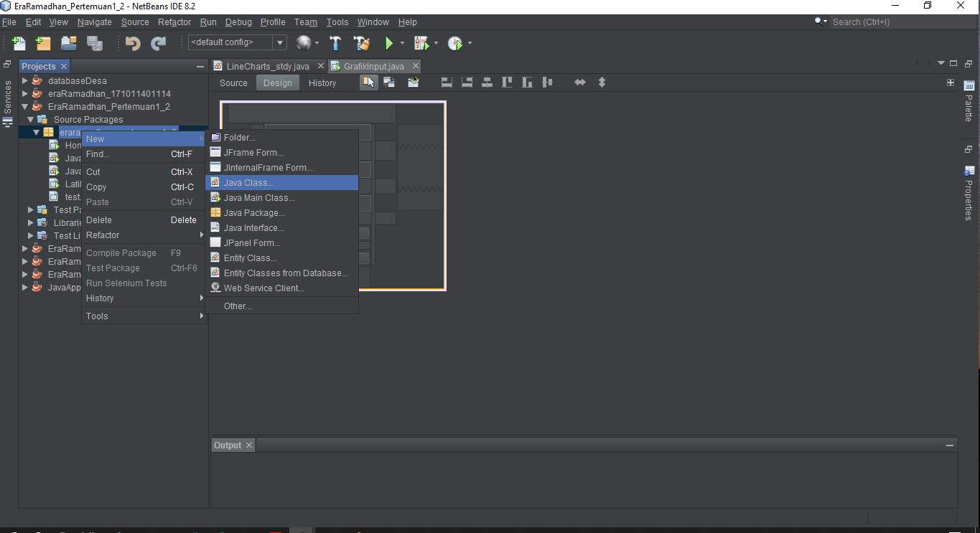980x533 pixels.
Task: Open the Source menu in menu bar
Action: (135, 22)
